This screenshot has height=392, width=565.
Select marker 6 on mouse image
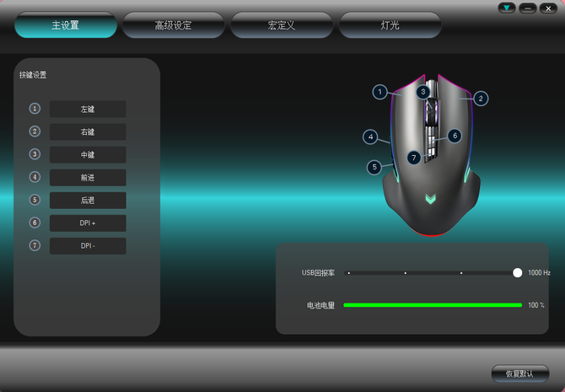click(x=455, y=136)
